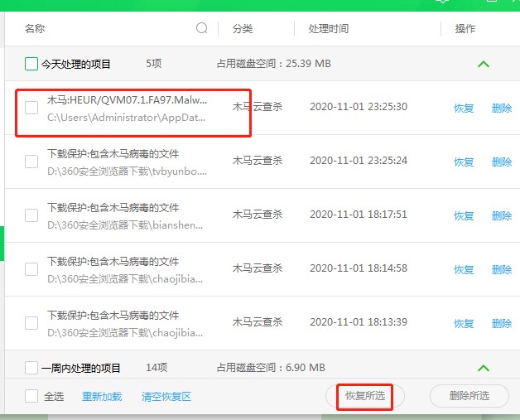Delete the entry processed at 23:25:24

pos(502,162)
